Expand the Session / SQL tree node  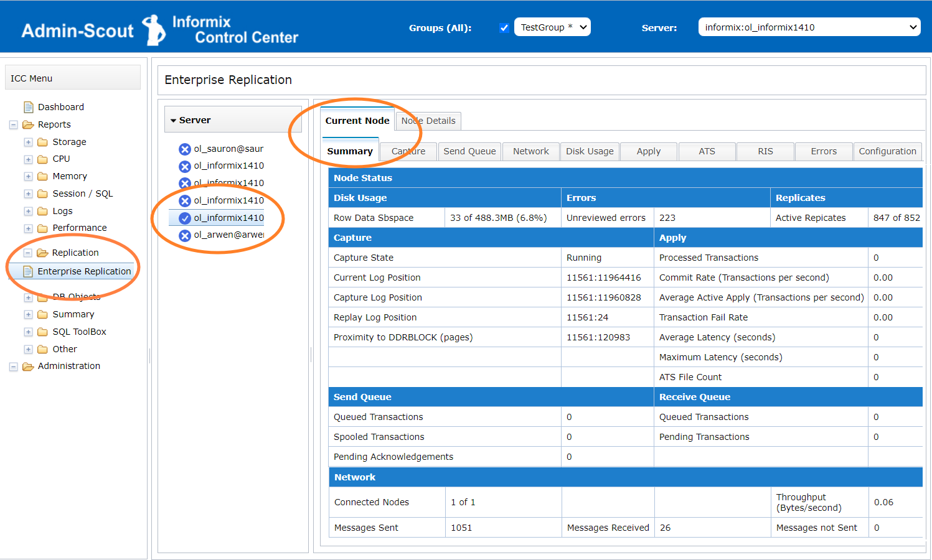(x=28, y=194)
